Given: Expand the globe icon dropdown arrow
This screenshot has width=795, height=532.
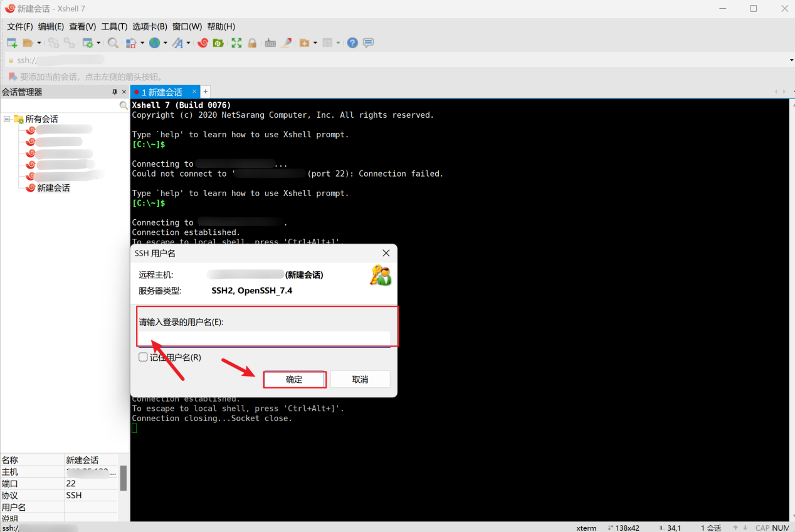Looking at the screenshot, I should [165, 43].
